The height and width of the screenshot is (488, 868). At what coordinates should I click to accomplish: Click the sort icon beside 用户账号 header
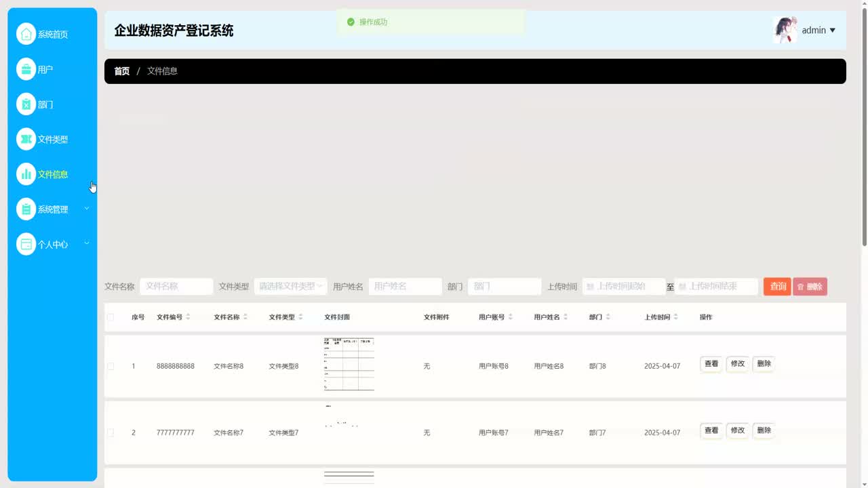510,317
